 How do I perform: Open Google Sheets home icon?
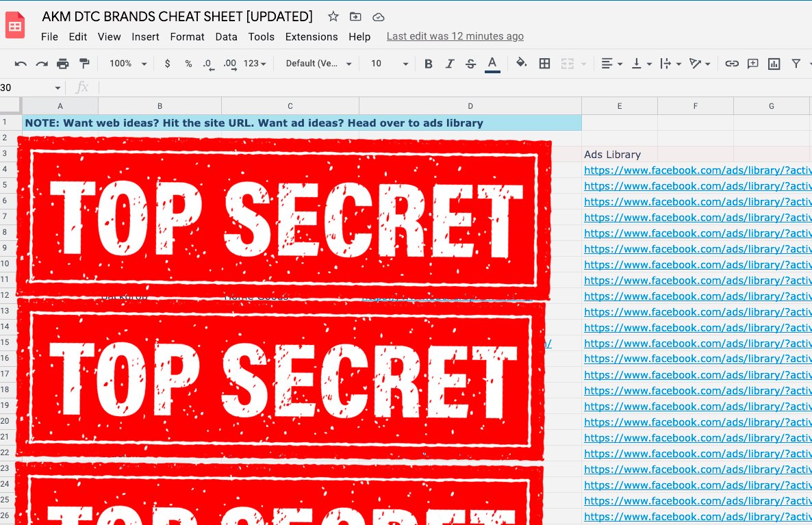point(15,25)
